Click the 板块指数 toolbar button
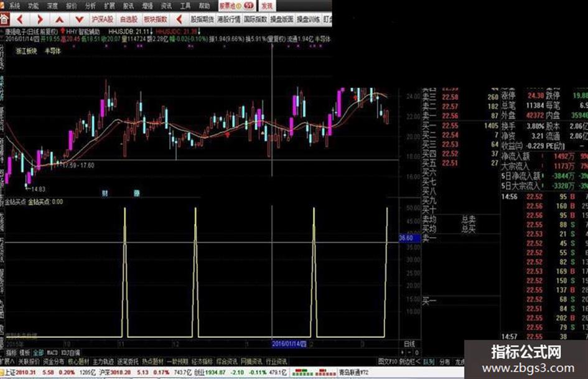The image size is (588, 379). coord(156,19)
